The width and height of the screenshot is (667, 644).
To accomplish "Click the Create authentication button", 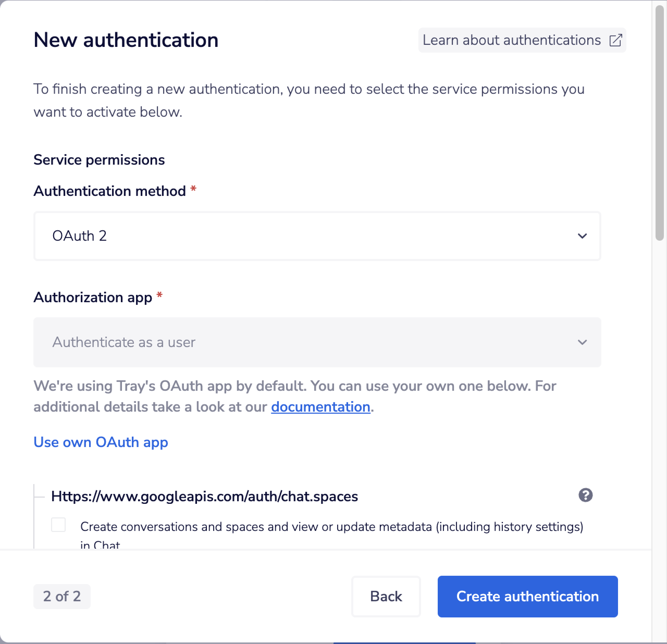I will (527, 596).
